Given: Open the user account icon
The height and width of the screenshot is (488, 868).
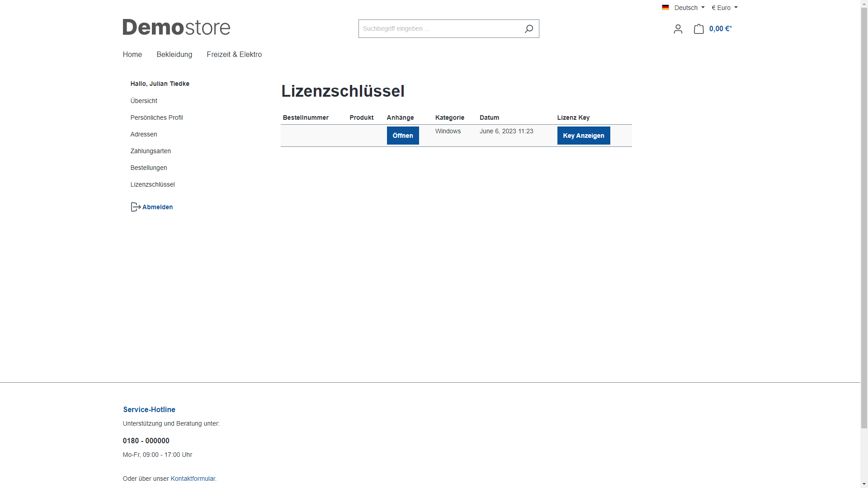Looking at the screenshot, I should coord(678,29).
